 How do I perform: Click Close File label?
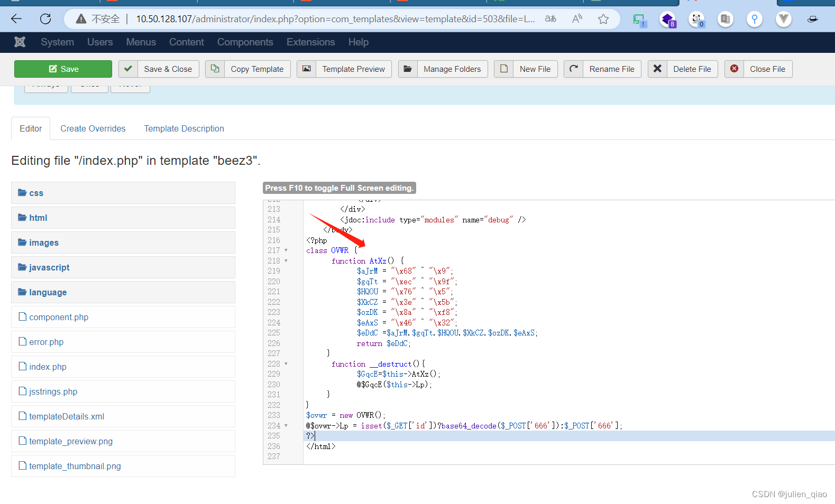pyautogui.click(x=767, y=69)
